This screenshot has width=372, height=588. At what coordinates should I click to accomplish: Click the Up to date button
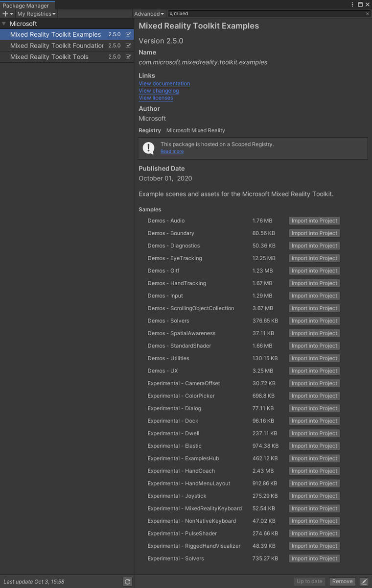(310, 582)
